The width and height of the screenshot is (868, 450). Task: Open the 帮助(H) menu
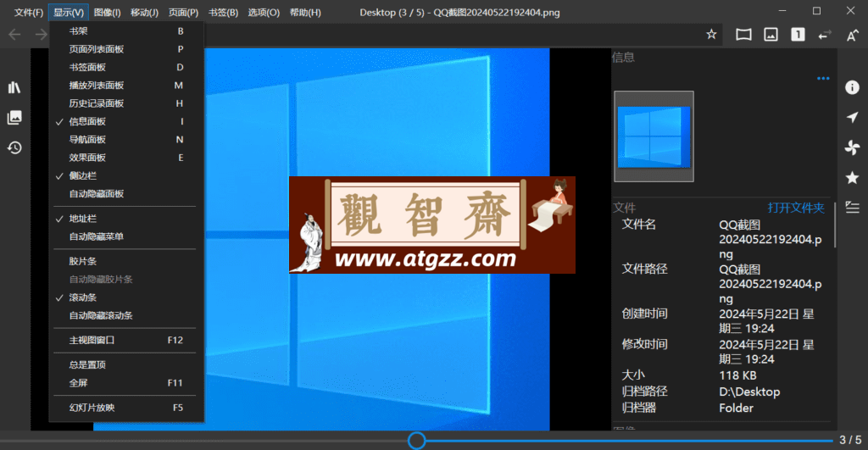click(x=305, y=12)
